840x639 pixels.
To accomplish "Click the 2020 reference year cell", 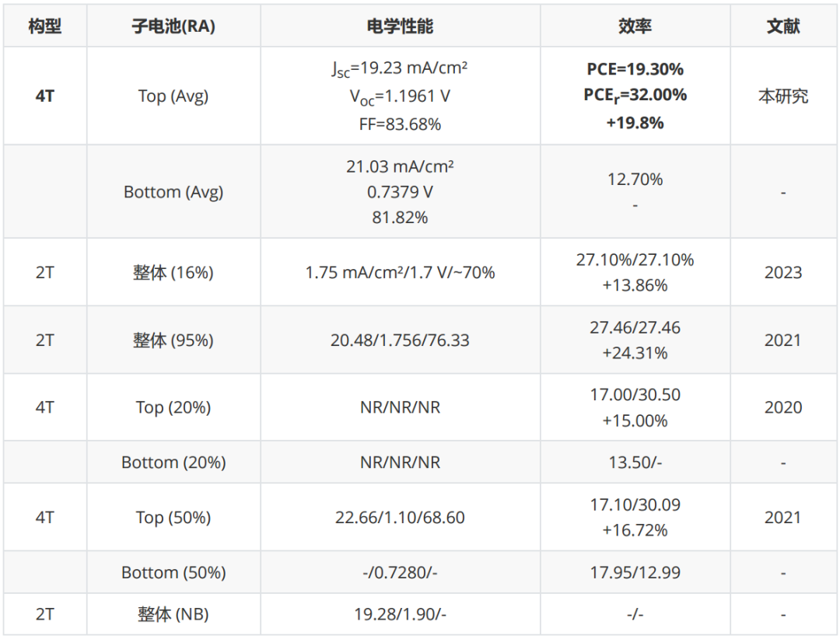I will pyautogui.click(x=783, y=407).
